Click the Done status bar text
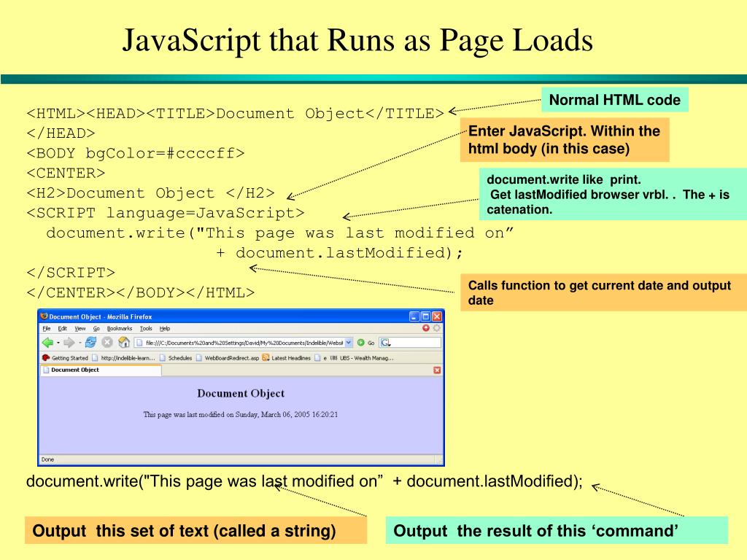The height and width of the screenshot is (560, 747). pos(47,459)
